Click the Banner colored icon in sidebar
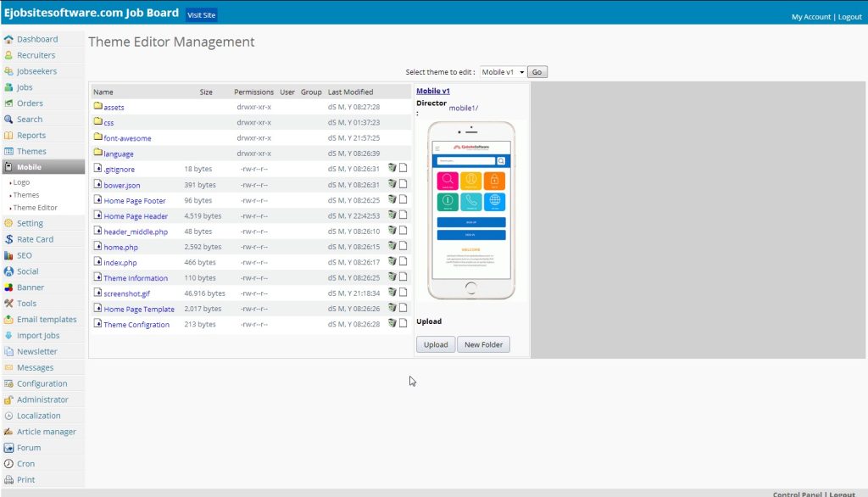The image size is (868, 497). pyautogui.click(x=8, y=288)
